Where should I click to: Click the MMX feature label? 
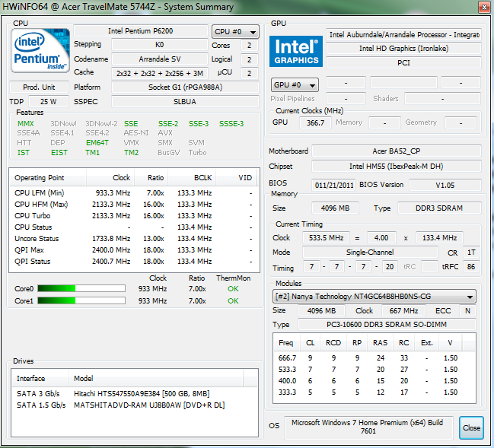26,124
